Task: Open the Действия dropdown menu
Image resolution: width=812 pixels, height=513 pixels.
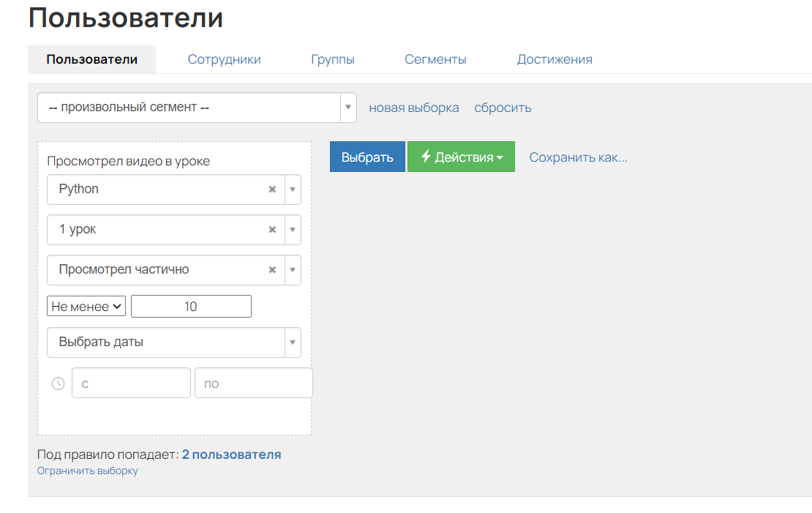Action: coord(461,156)
